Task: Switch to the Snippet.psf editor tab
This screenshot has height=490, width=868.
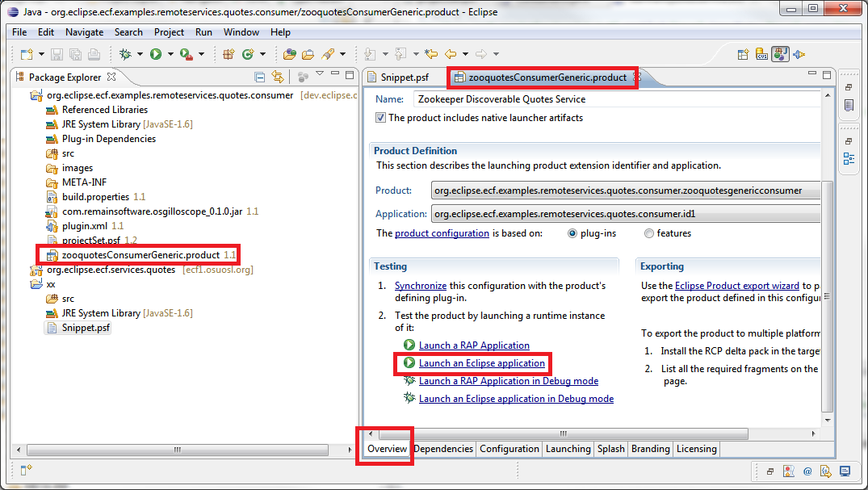Action: (x=404, y=77)
